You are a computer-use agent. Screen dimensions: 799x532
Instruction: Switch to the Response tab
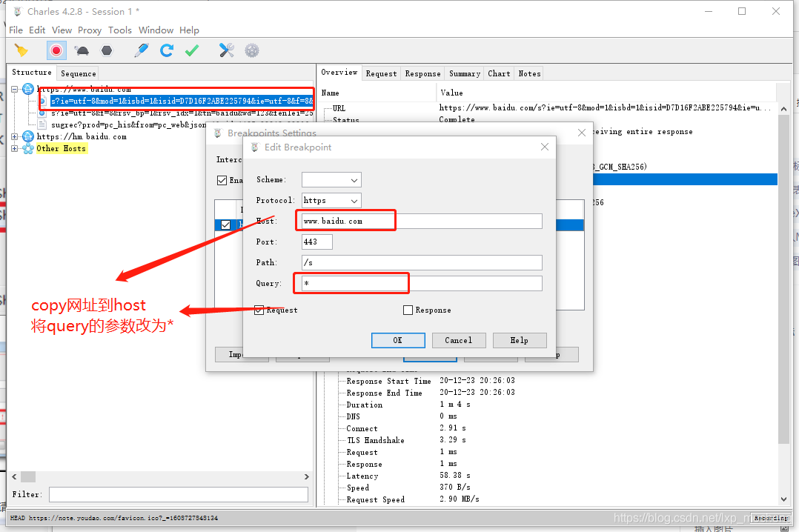(x=422, y=73)
